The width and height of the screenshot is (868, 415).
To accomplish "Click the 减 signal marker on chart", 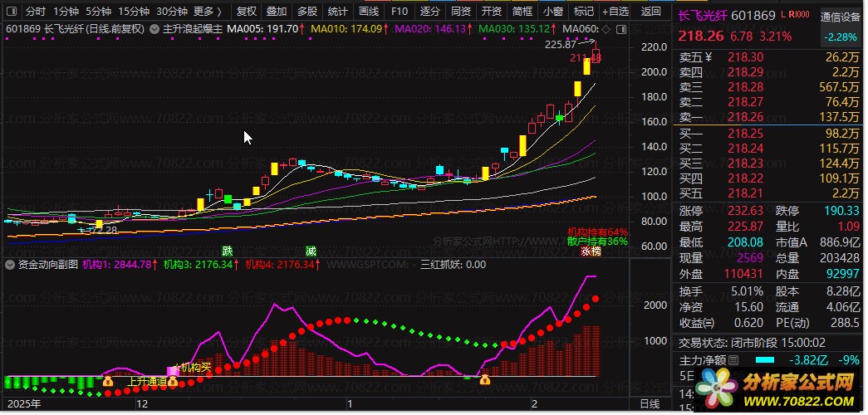I will [x=311, y=251].
